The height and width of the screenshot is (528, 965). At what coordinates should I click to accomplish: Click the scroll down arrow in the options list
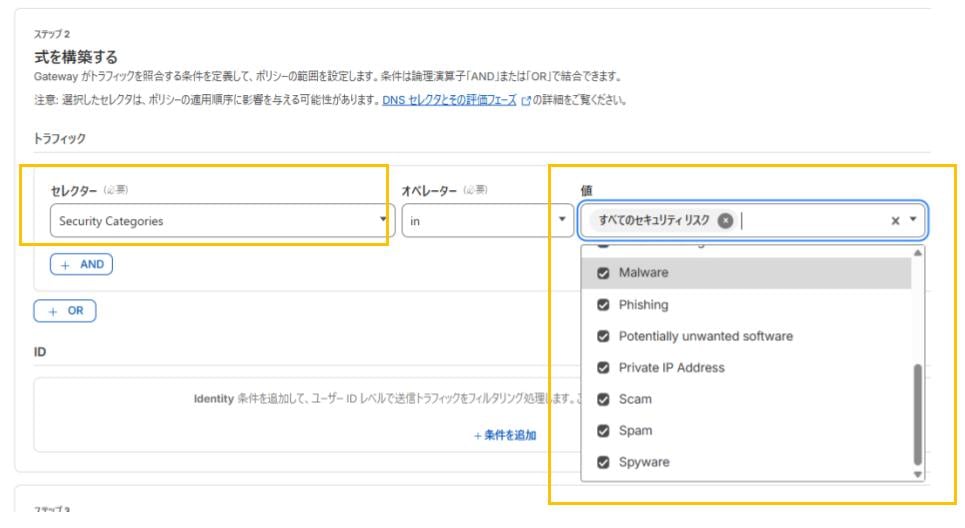(918, 474)
